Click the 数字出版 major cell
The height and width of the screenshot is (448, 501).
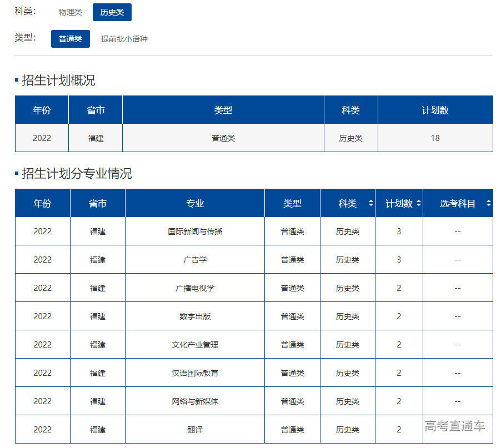click(x=195, y=316)
